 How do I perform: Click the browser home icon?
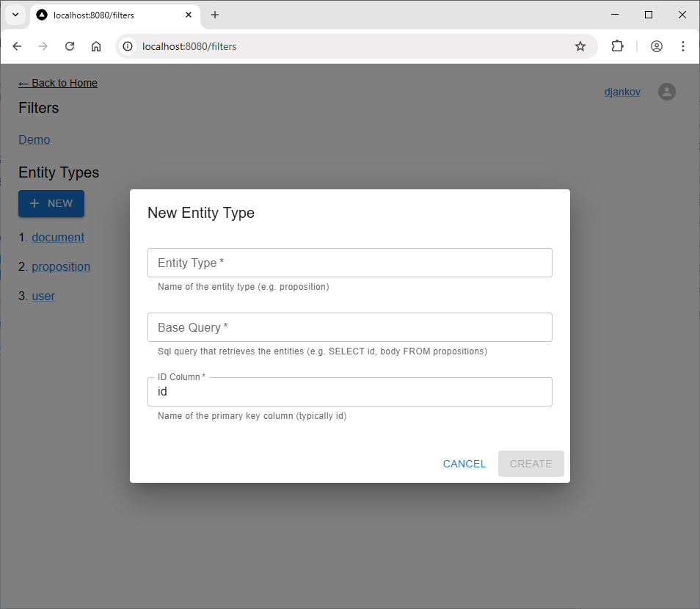pos(96,46)
